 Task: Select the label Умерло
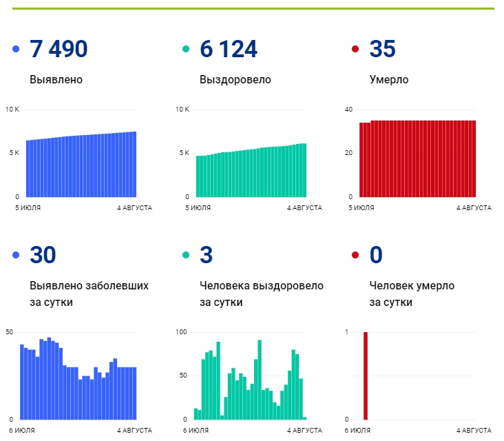[389, 79]
